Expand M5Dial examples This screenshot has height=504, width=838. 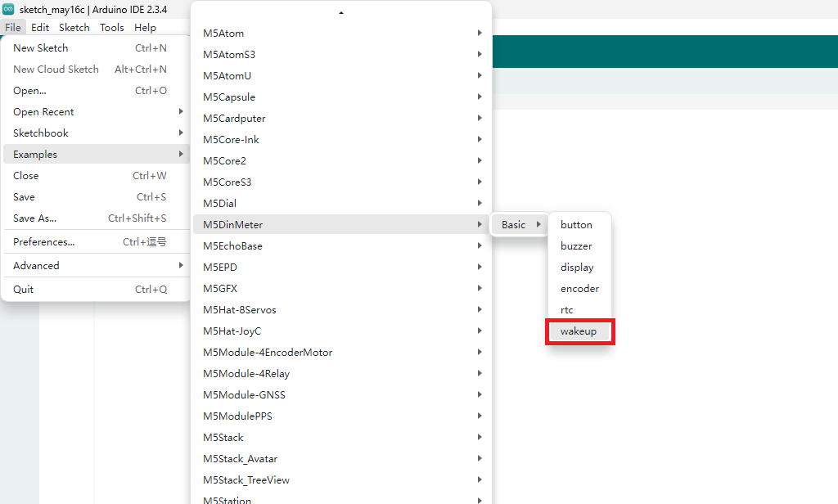(x=341, y=203)
